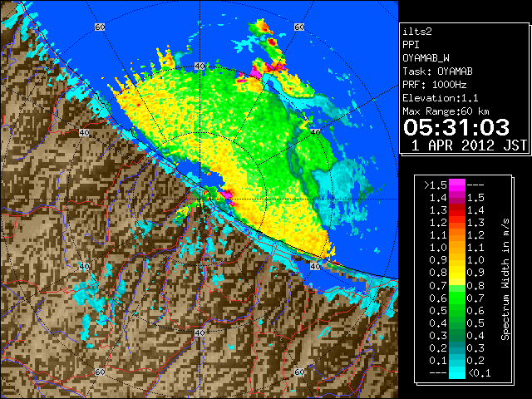Viewport: 532px width, 399px height.
Task: Select the "Elevation:1.1" text
Action: click(x=441, y=98)
